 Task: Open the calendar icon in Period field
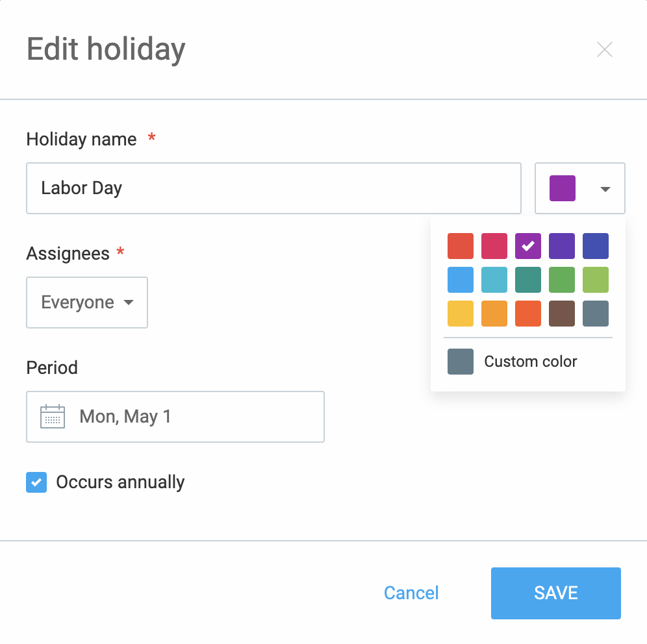[53, 416]
